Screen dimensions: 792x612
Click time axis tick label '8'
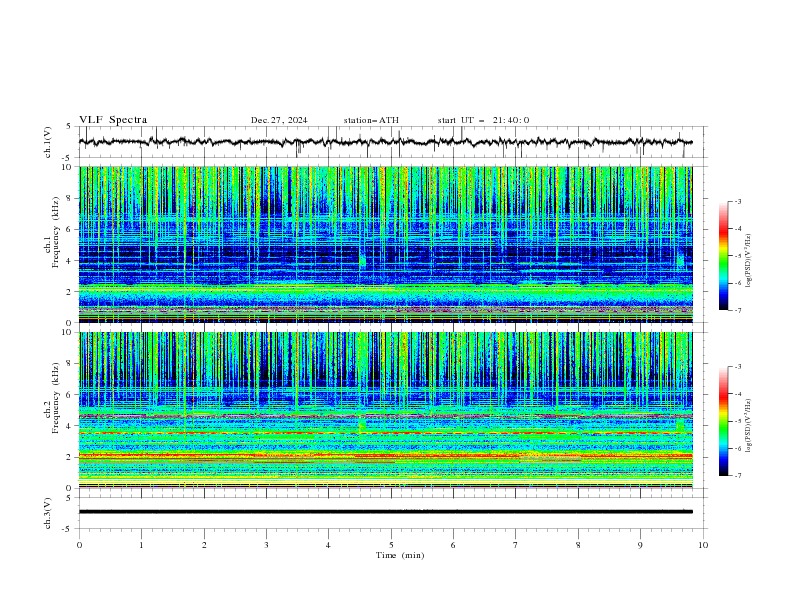pyautogui.click(x=578, y=545)
